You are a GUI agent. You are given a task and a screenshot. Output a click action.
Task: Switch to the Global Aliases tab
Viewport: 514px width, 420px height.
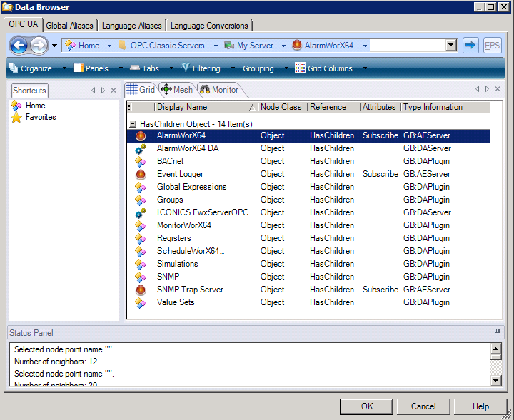point(69,26)
